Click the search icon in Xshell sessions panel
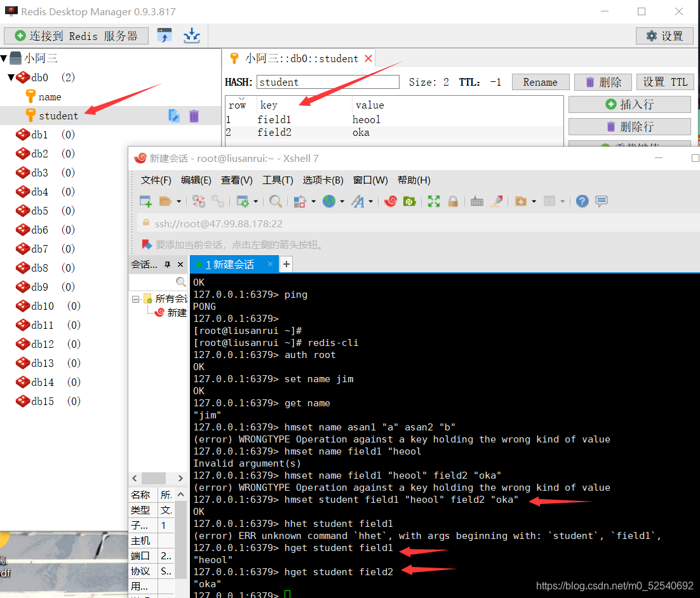This screenshot has height=598, width=700. click(180, 282)
